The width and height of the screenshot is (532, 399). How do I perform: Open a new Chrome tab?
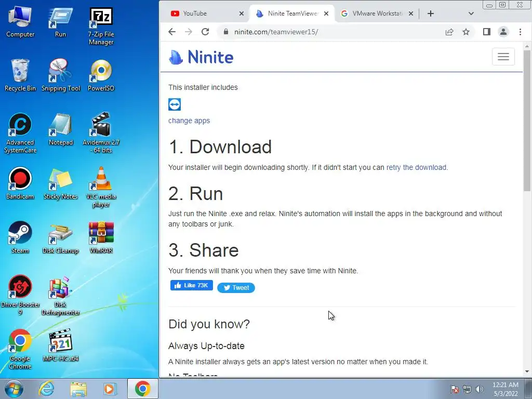coord(431,14)
